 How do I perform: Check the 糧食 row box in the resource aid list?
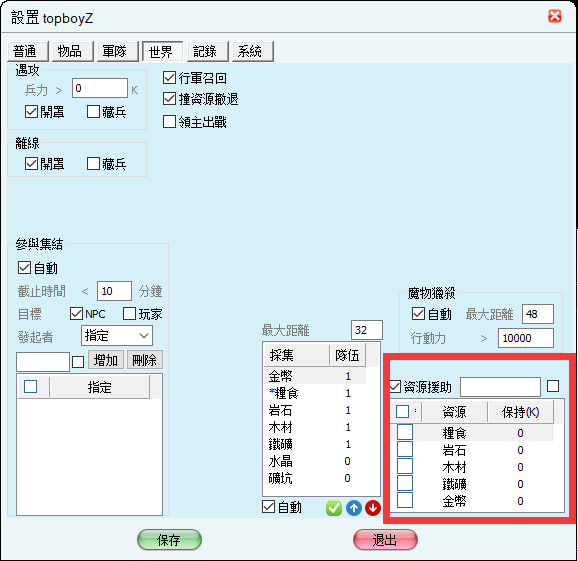(405, 432)
